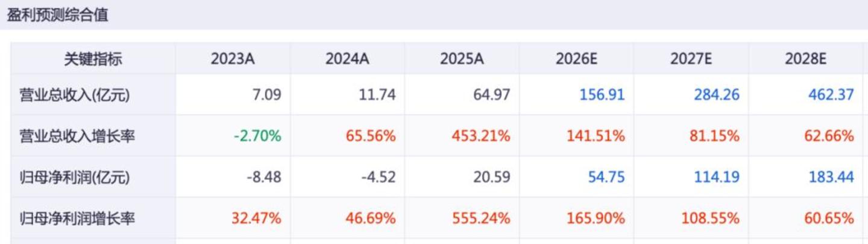Screen dimensions: 868x244
Task: Click the 营业总收入(亿元) row label
Action: [75, 95]
